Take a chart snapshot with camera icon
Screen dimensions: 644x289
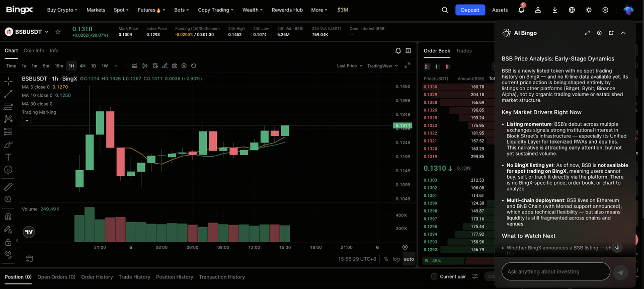coord(175,66)
